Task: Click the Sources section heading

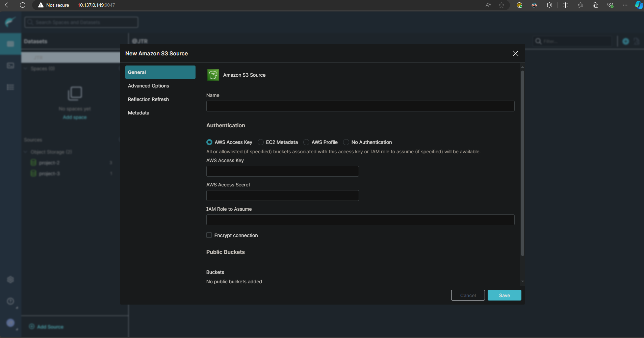Action: (33, 140)
